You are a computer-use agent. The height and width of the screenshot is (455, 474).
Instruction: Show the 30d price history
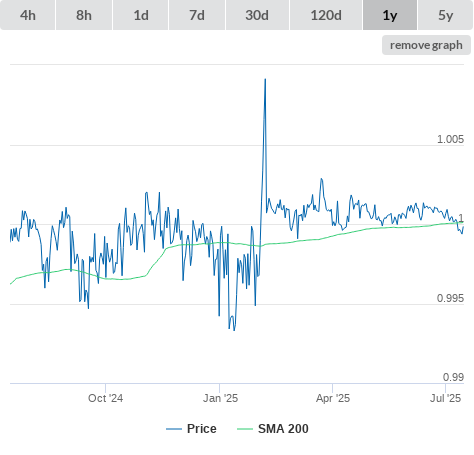[257, 15]
